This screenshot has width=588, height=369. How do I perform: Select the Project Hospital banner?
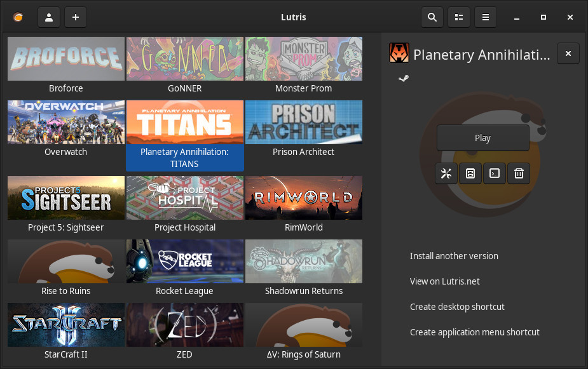pos(185,198)
